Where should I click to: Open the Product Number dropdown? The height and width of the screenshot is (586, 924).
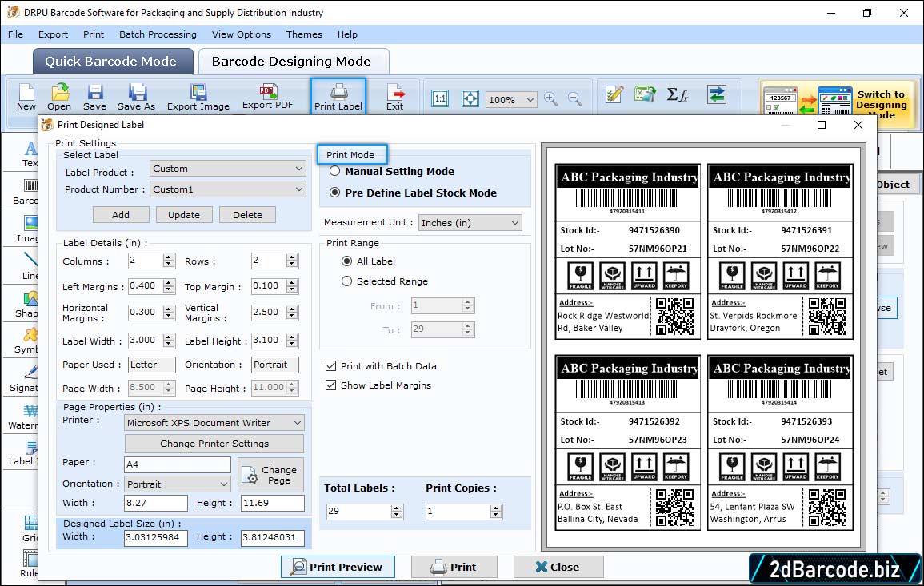pos(227,189)
